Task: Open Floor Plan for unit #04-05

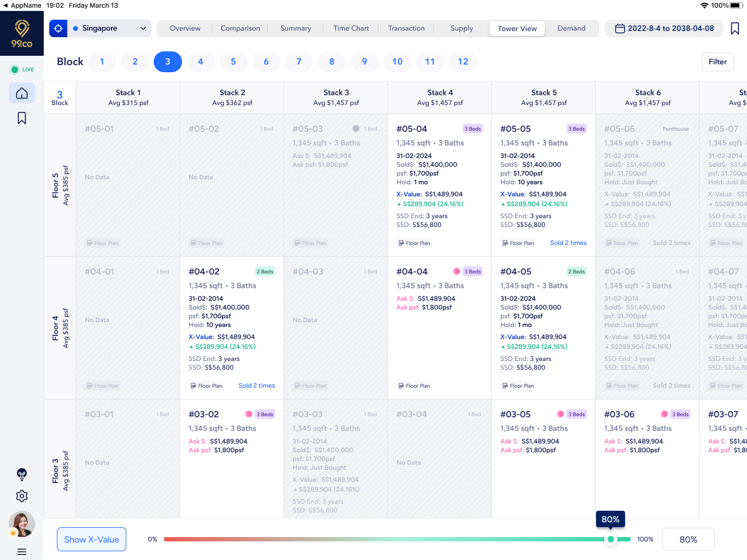Action: click(x=518, y=386)
